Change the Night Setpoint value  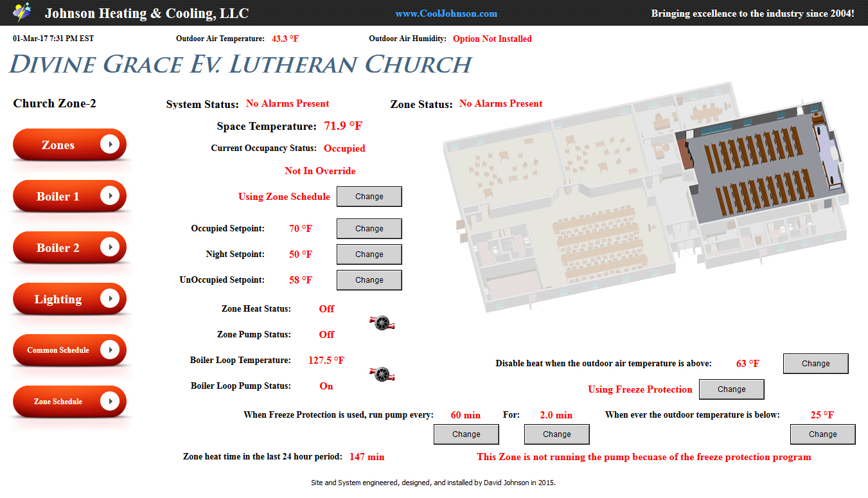point(369,254)
